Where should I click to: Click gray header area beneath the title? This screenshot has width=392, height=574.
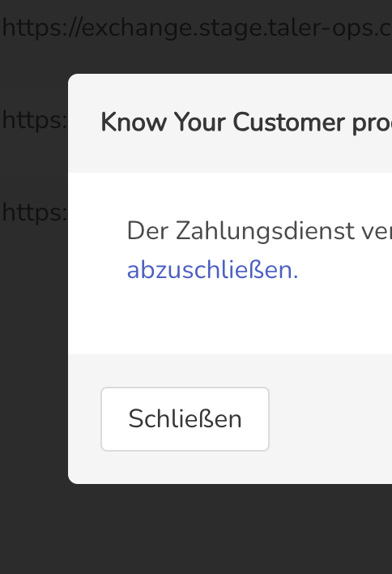tap(230, 156)
